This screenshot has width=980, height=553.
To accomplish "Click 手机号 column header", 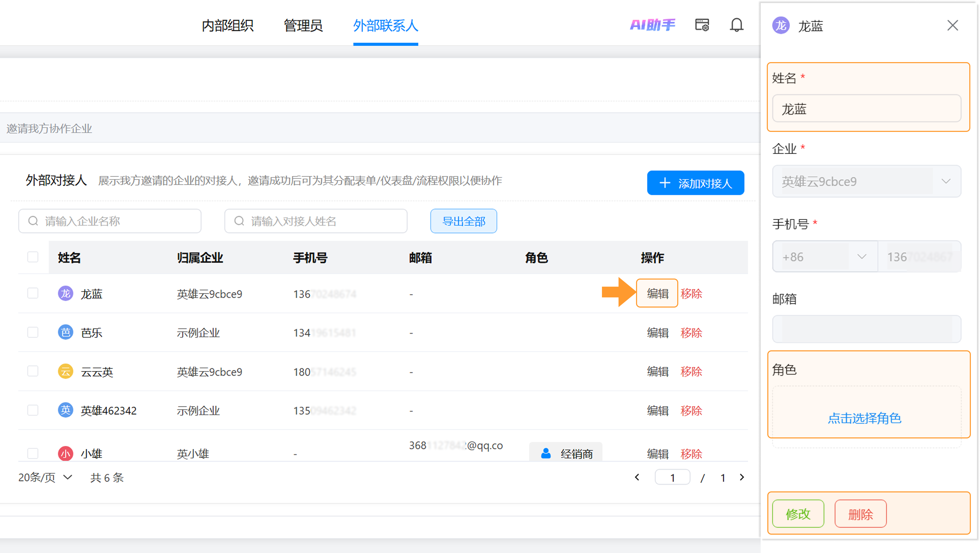I will coord(310,258).
